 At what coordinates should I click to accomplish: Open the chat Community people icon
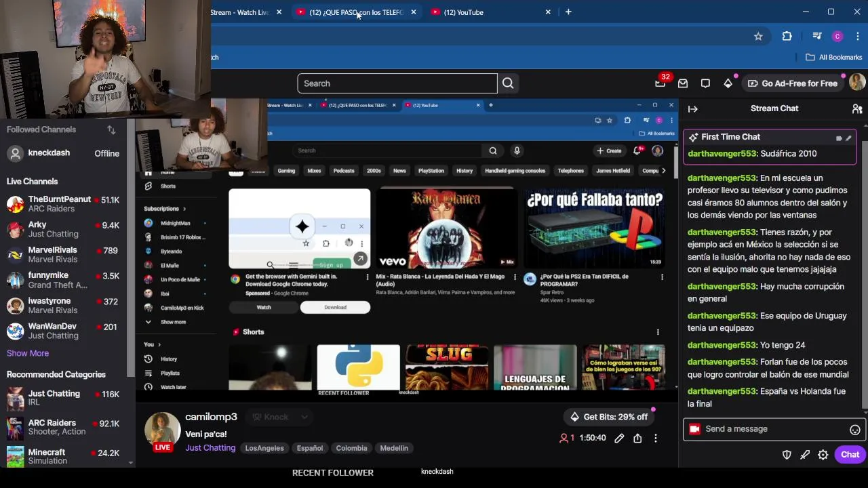tap(857, 108)
